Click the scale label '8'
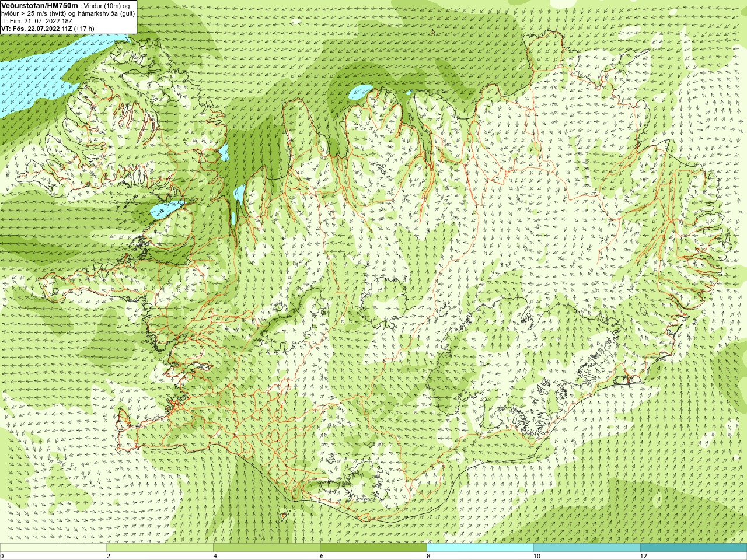The height and width of the screenshot is (560, 747). [429, 556]
